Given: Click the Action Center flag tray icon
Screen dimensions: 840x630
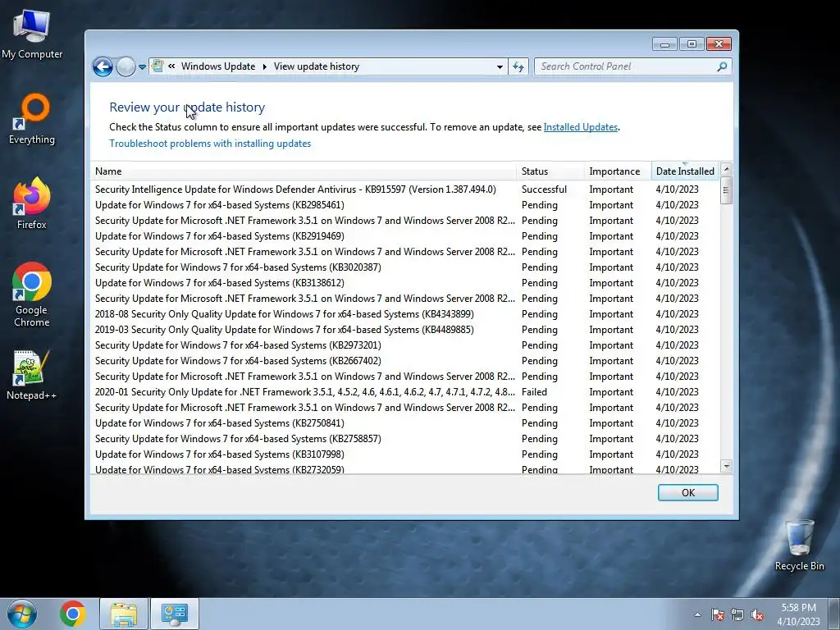Looking at the screenshot, I should click(717, 614).
